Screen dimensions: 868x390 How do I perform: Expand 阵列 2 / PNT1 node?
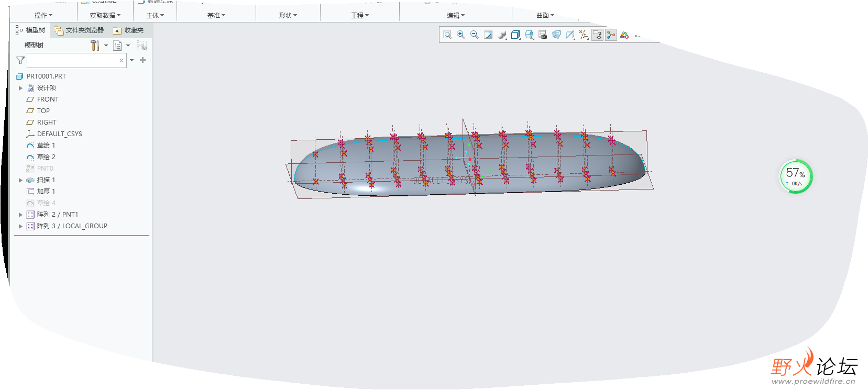[20, 215]
